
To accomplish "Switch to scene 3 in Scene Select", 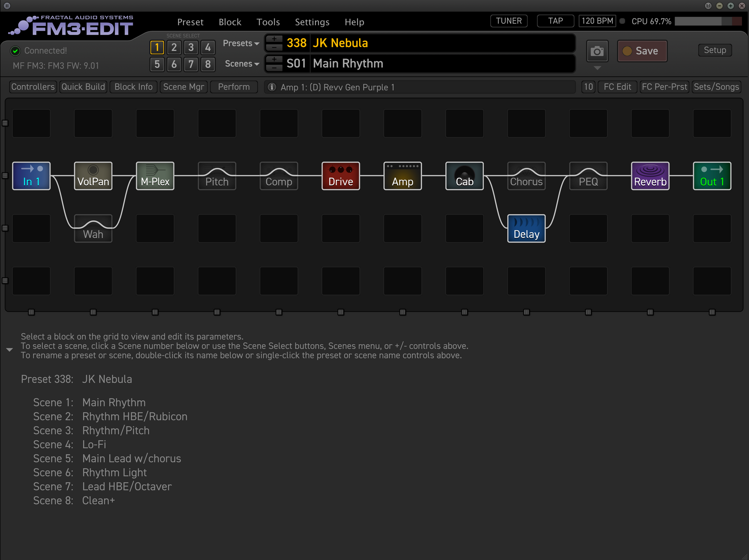I will [x=191, y=47].
